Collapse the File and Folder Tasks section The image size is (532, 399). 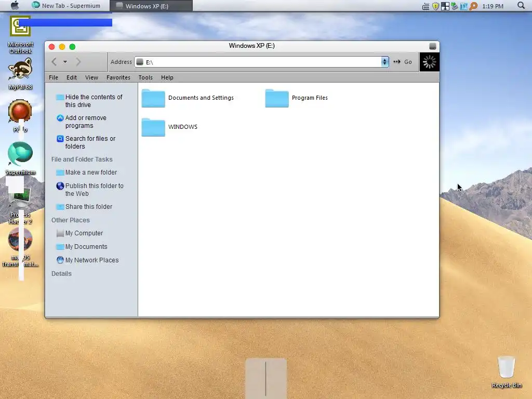82,159
